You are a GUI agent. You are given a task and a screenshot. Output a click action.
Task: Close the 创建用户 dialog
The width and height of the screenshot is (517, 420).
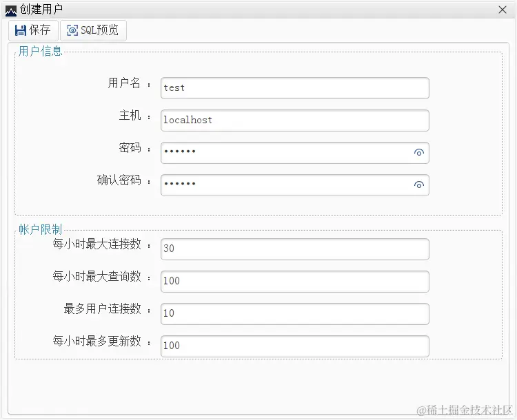click(x=503, y=10)
